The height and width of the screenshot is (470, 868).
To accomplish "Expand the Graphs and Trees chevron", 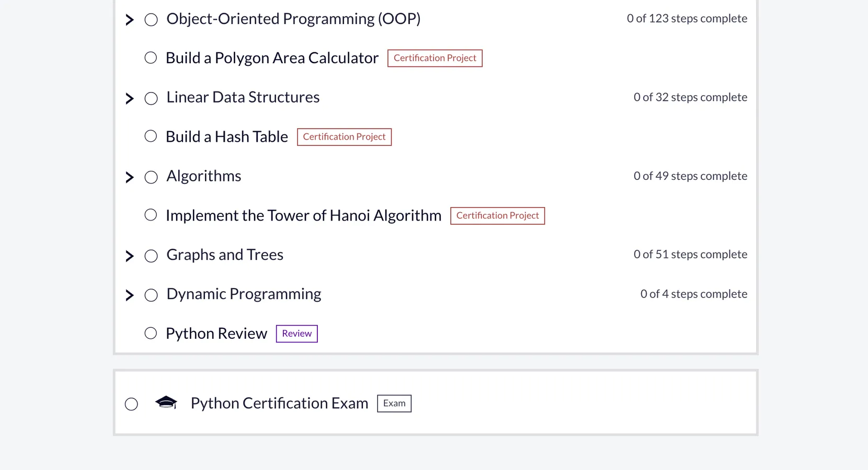I will pos(130,256).
